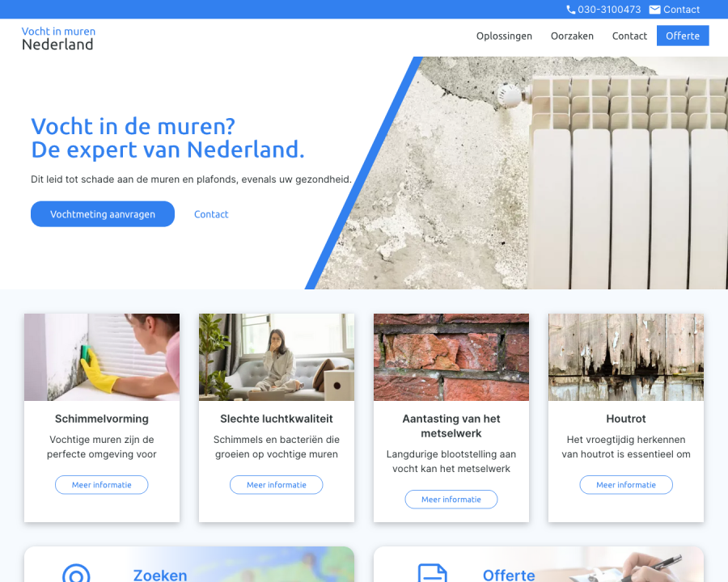Click Meer informatie under Houtrot

click(625, 484)
